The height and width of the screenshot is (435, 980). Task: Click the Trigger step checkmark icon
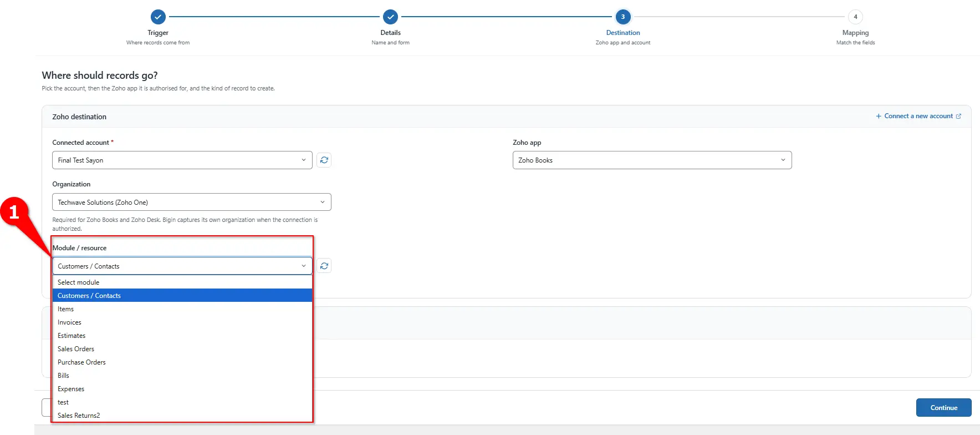coord(158,17)
